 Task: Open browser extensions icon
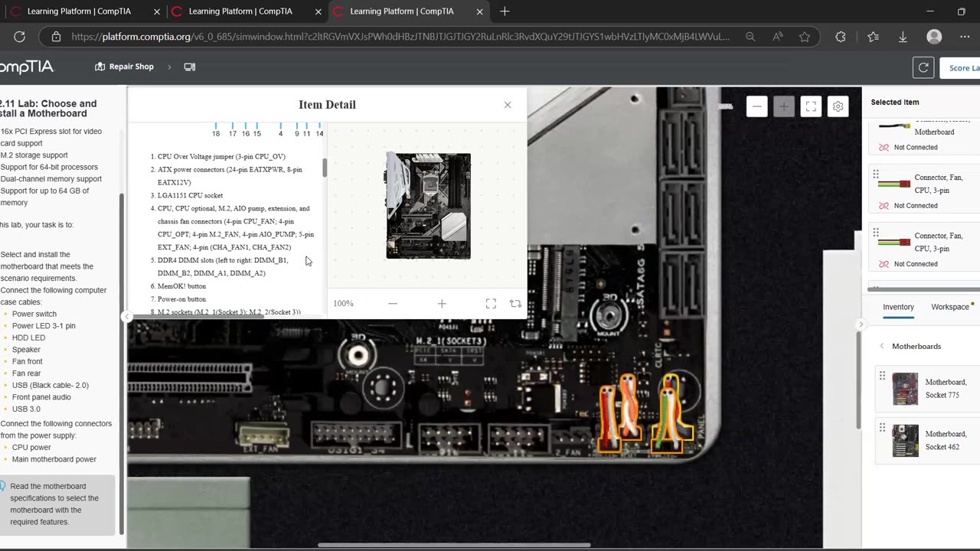click(841, 37)
